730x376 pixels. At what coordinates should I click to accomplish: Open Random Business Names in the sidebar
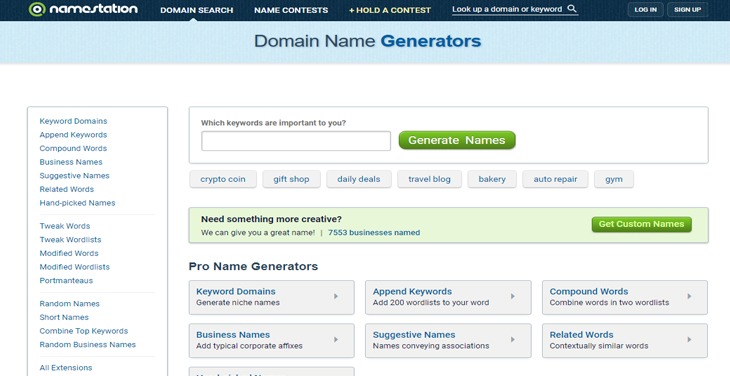[x=88, y=345]
